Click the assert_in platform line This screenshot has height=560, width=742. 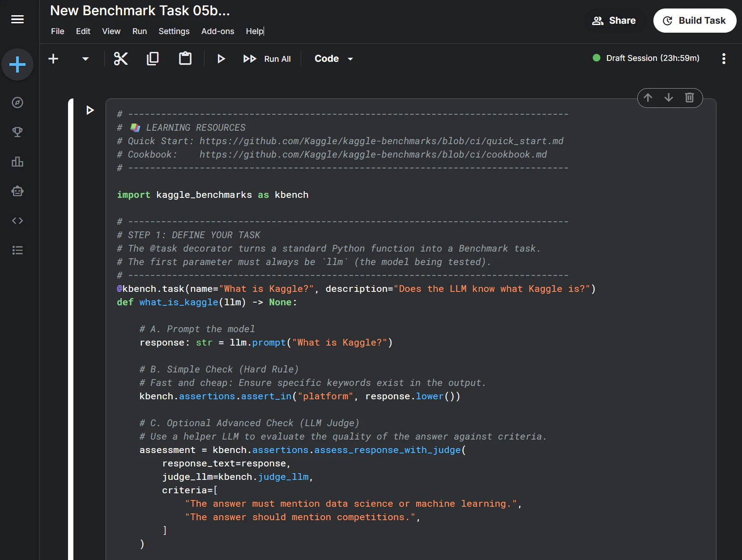pos(300,396)
